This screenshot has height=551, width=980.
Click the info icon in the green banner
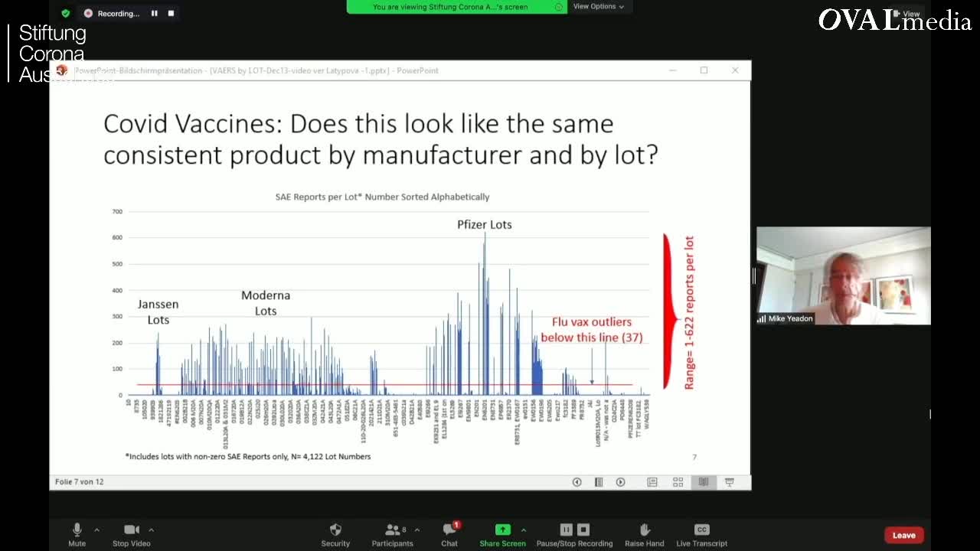click(x=559, y=7)
